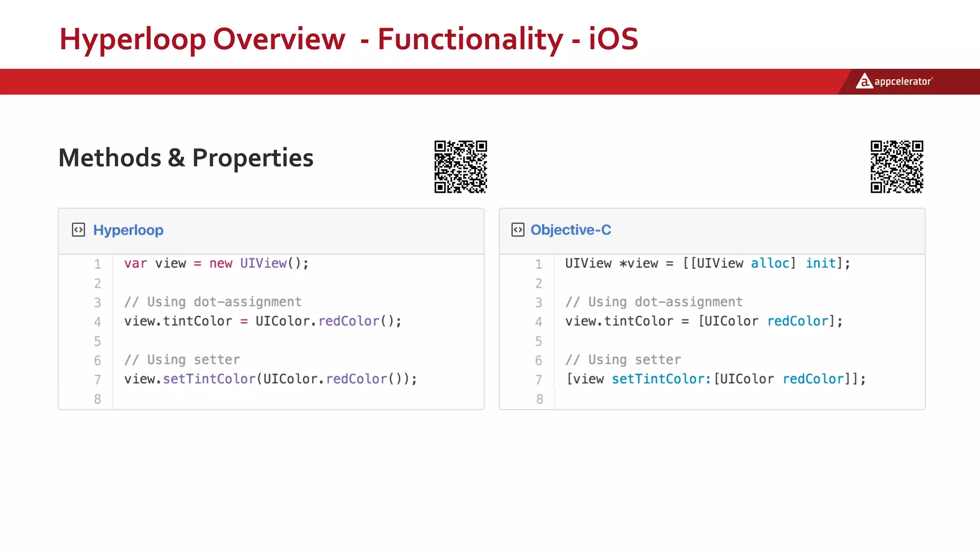Screen dimensions: 980x551
Task: Click line number 8 in Objective-C code
Action: click(x=539, y=399)
